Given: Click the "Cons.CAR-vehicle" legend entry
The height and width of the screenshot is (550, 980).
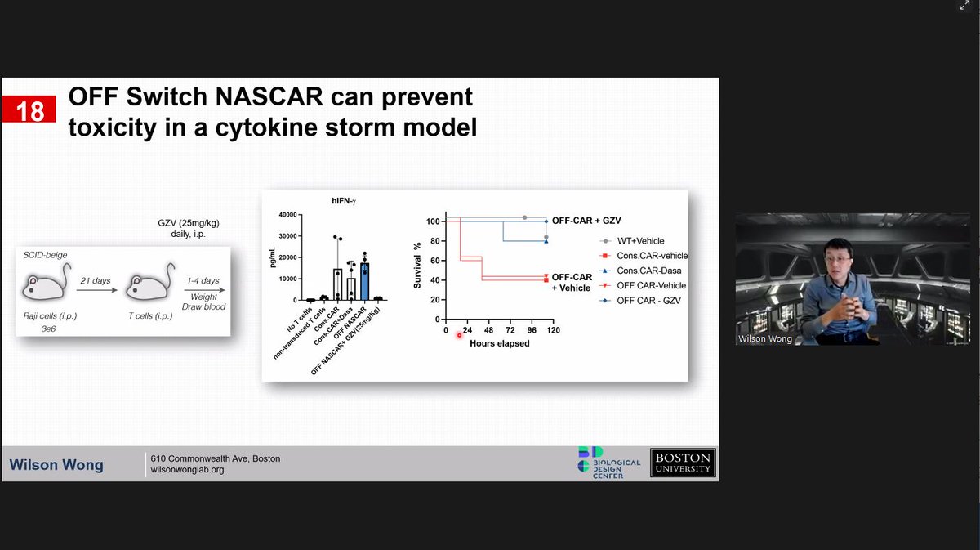Looking at the screenshot, I should [x=644, y=256].
